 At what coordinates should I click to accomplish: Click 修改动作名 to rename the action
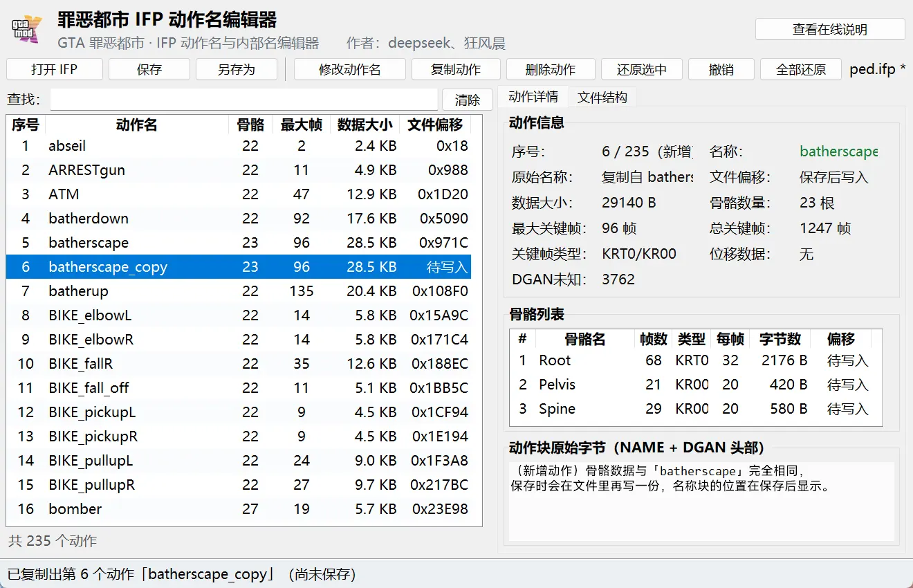[350, 69]
